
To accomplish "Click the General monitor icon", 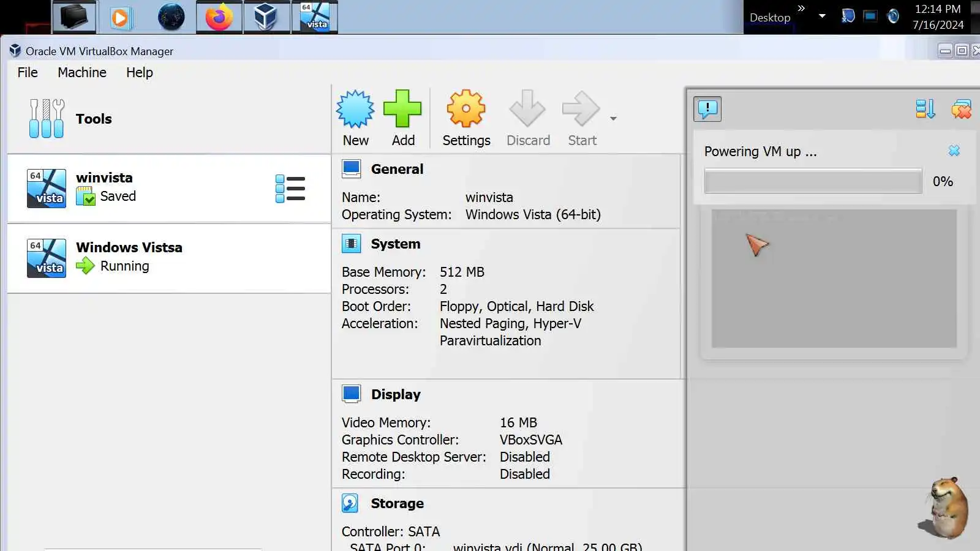I will point(352,169).
